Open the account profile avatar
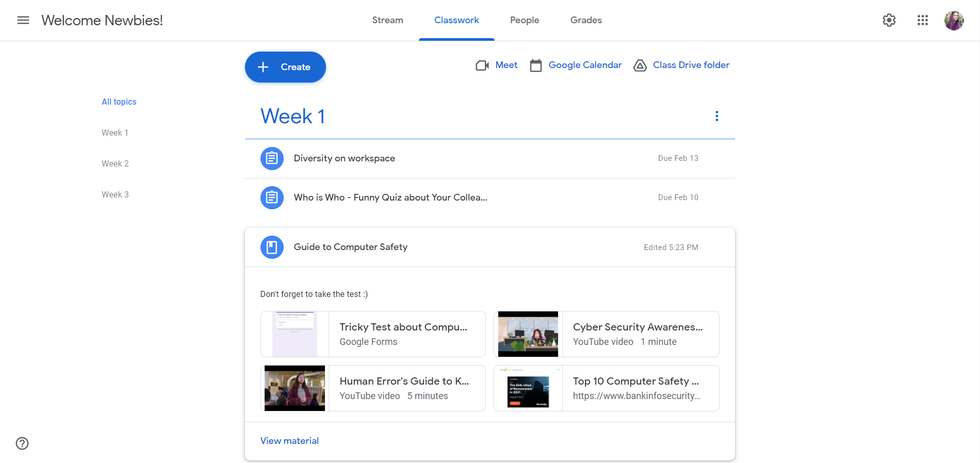The image size is (980, 463). tap(954, 20)
